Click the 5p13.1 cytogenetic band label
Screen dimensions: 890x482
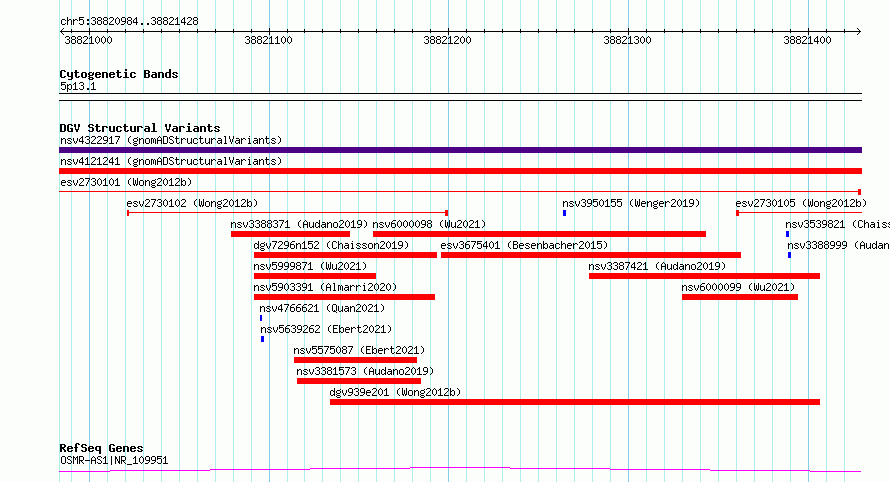point(78,86)
